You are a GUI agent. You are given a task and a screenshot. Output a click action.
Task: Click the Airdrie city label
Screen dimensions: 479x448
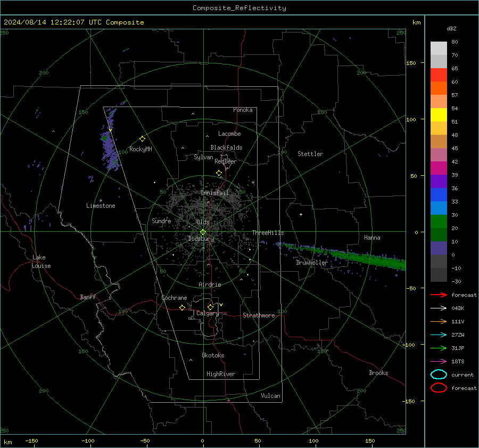point(210,284)
